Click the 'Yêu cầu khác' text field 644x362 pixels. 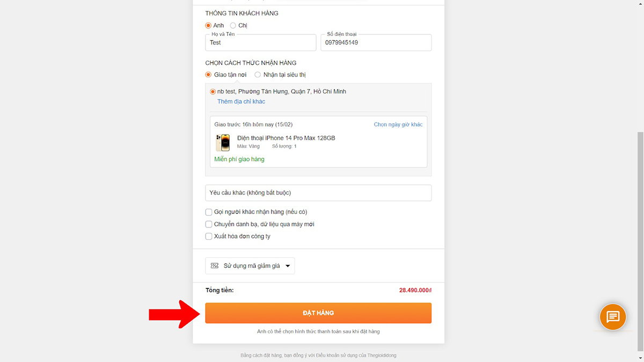coord(318,193)
